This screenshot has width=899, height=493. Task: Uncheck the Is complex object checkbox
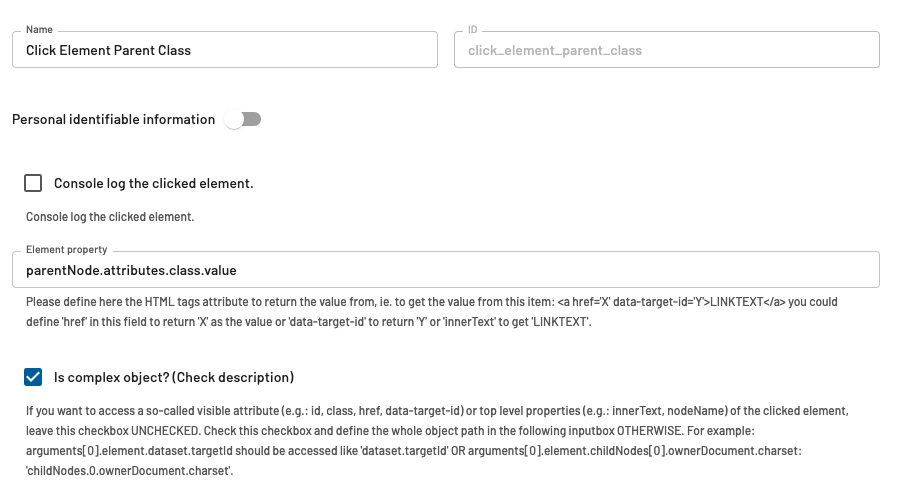pyautogui.click(x=34, y=377)
